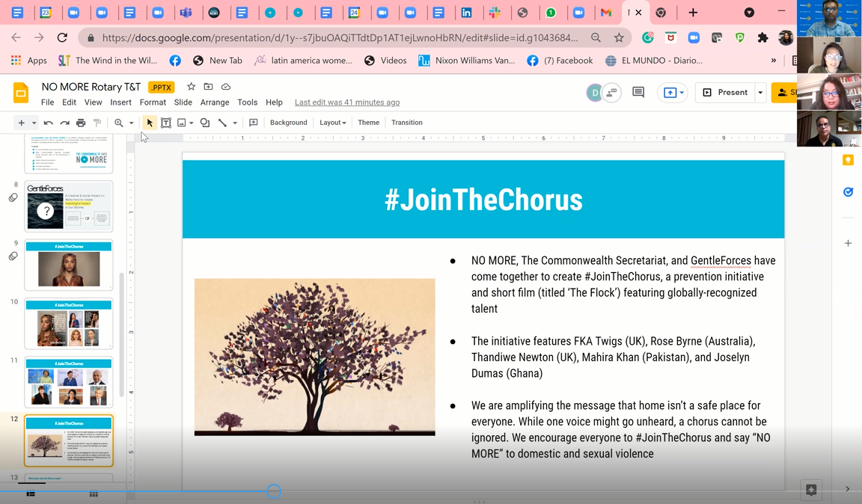Image resolution: width=862 pixels, height=504 pixels.
Task: Open the Arrange menu
Action: click(215, 102)
